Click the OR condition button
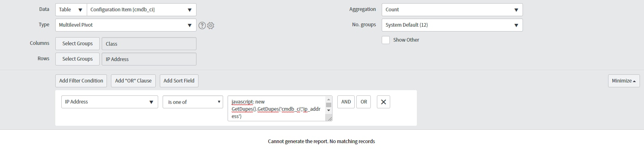 (x=364, y=102)
